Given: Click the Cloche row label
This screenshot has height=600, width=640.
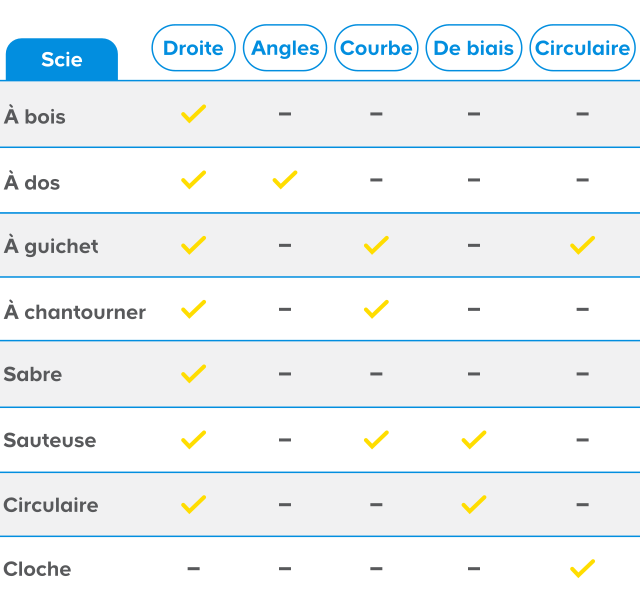Looking at the screenshot, I should pyautogui.click(x=37, y=569).
